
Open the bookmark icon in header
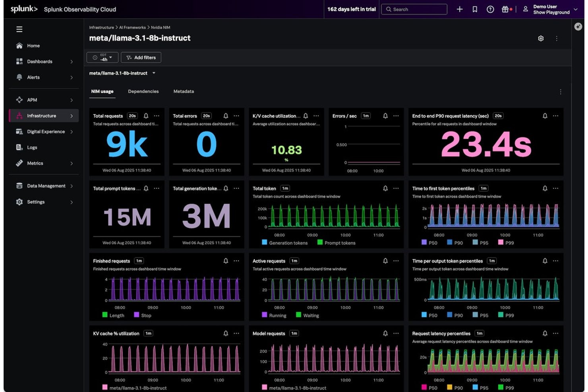(475, 9)
